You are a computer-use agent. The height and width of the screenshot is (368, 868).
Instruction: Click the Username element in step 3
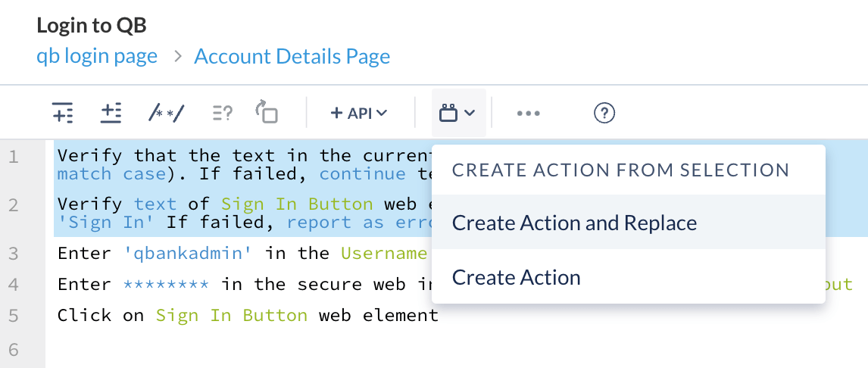point(384,253)
